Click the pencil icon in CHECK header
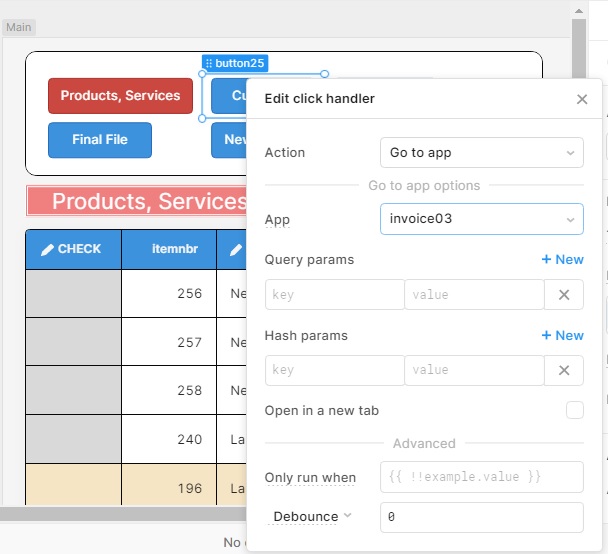This screenshot has width=608, height=554. pos(47,249)
